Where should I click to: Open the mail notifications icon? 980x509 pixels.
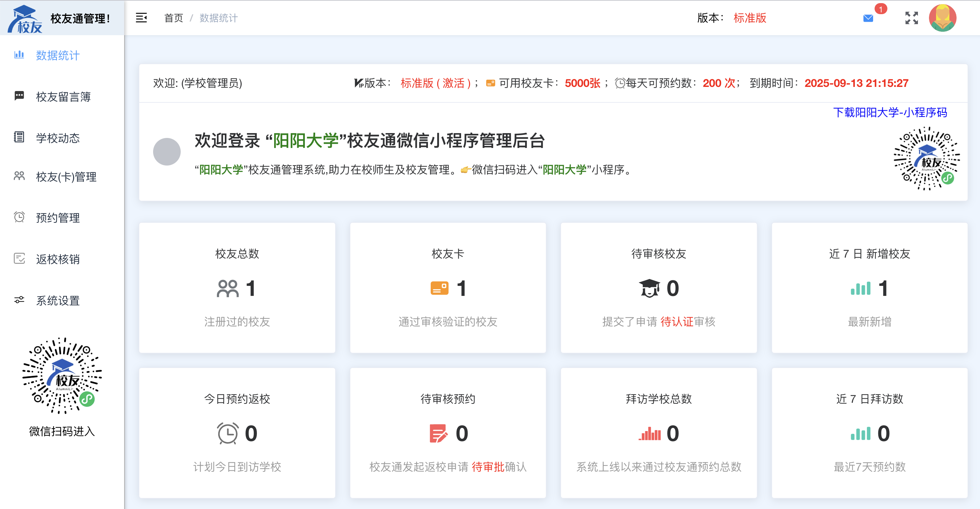tap(868, 18)
